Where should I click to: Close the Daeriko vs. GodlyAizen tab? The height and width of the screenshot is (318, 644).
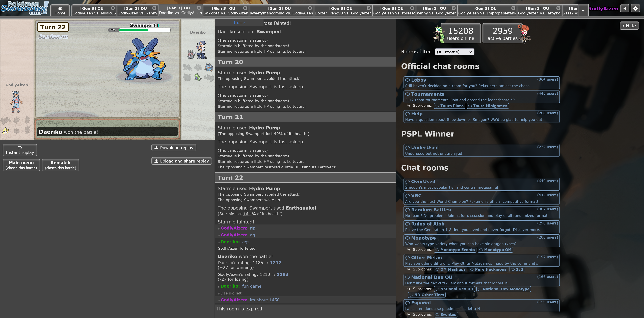(199, 8)
